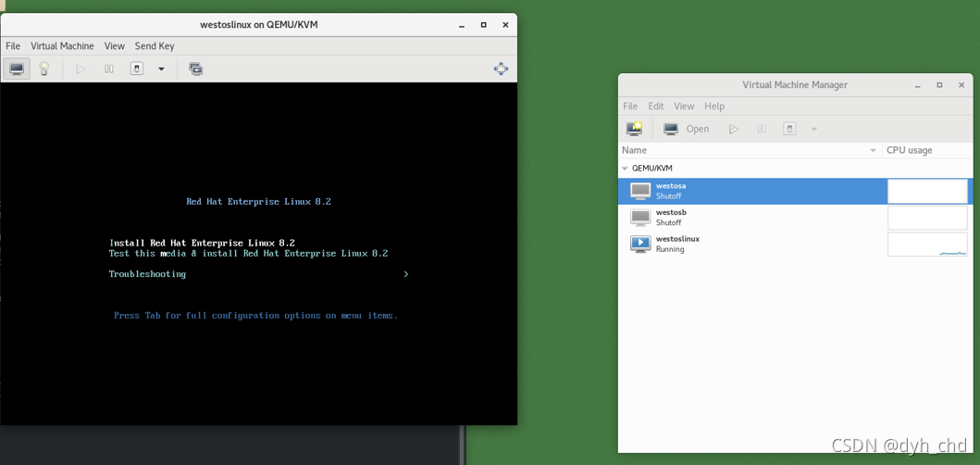The height and width of the screenshot is (465, 980).
Task: Collapse the QEMU/KVM connection tree
Action: pyautogui.click(x=625, y=169)
